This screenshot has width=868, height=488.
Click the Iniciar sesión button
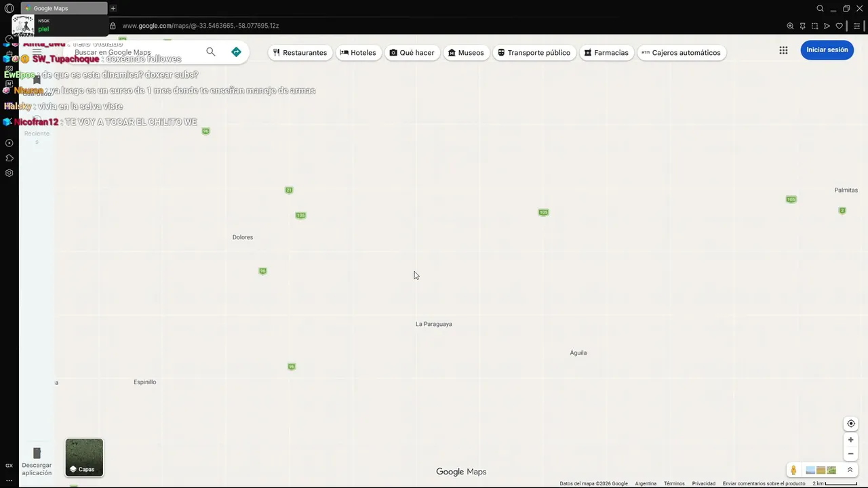[827, 50]
